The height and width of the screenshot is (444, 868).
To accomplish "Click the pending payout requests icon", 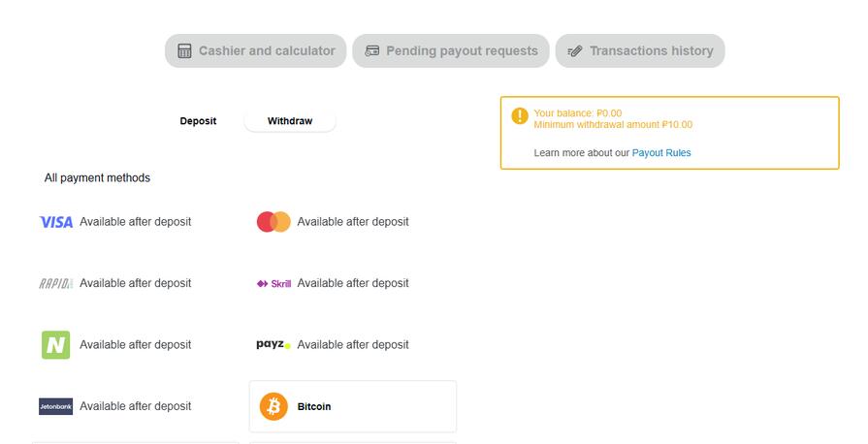I will tap(371, 51).
